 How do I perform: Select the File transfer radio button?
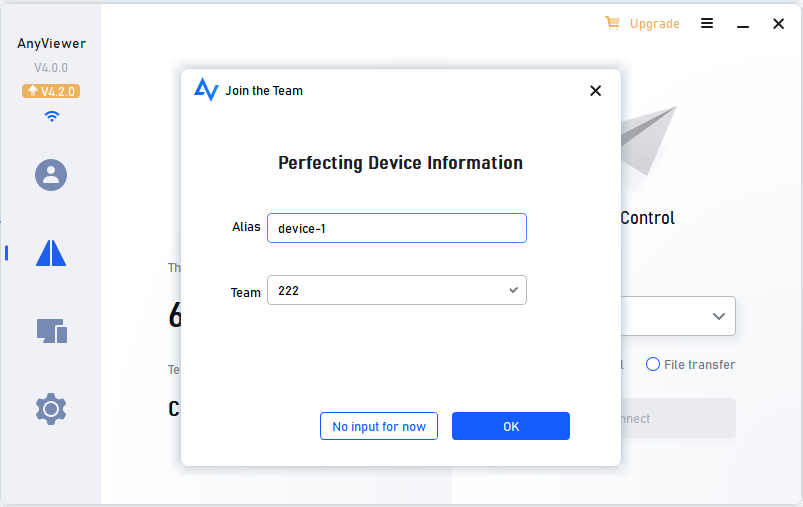pos(652,364)
